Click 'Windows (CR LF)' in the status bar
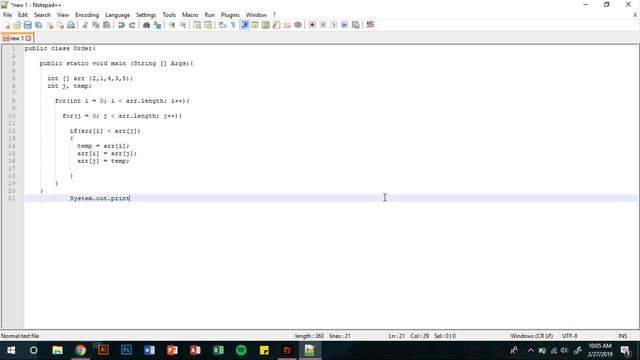Viewport: 640px width, 360px height. pos(531,336)
